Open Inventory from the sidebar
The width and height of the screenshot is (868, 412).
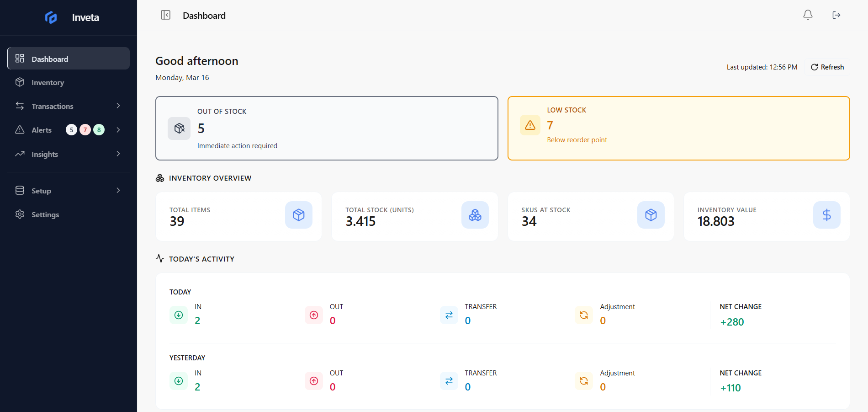(48, 83)
